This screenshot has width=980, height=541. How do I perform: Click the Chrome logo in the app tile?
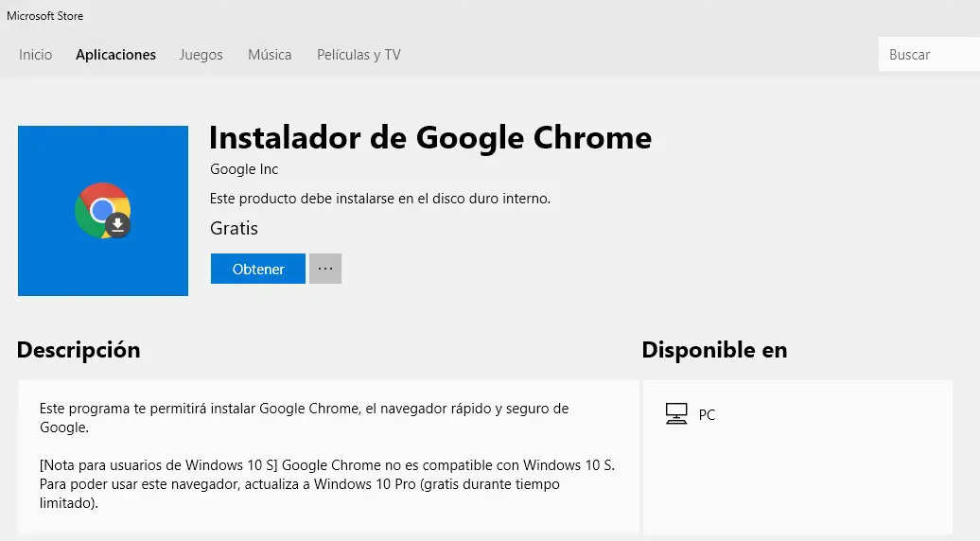coord(99,209)
